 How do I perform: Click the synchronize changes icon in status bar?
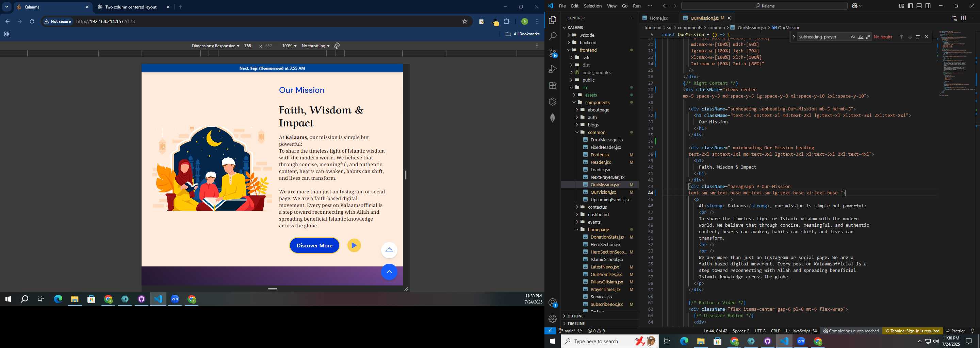[x=580, y=331]
